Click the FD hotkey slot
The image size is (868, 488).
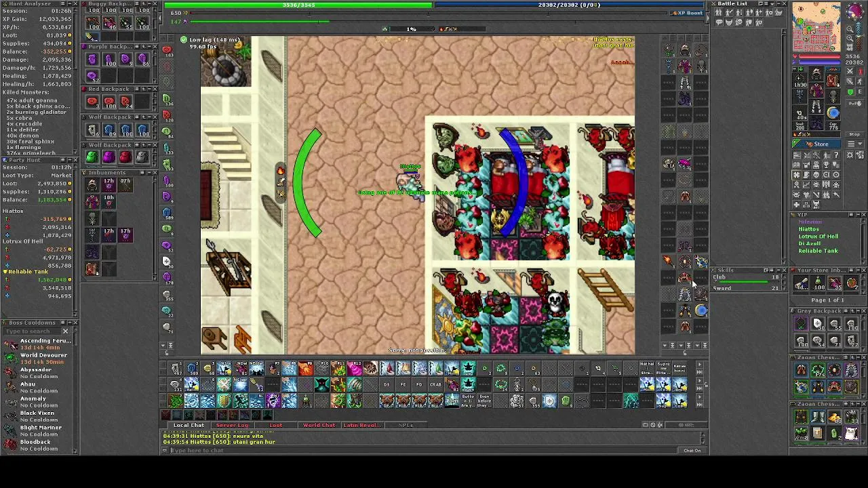tap(419, 385)
